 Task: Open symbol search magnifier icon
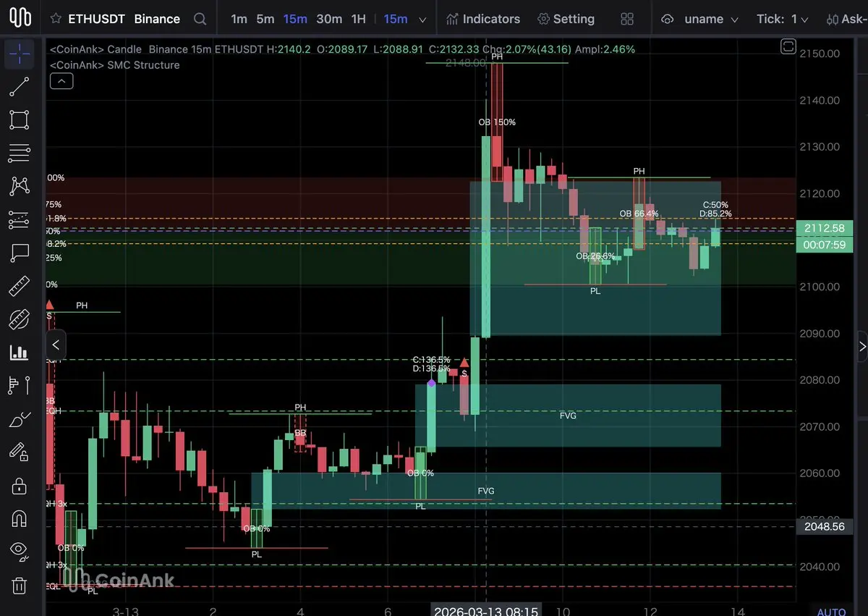[x=200, y=19]
